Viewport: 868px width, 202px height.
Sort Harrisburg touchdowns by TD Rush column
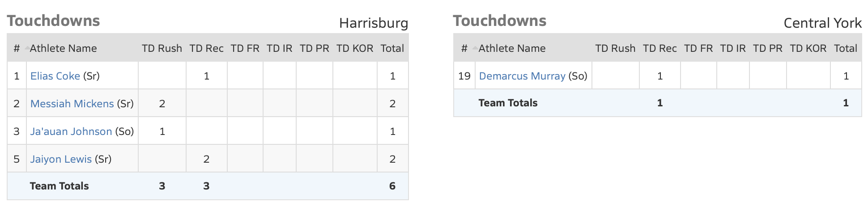click(162, 48)
